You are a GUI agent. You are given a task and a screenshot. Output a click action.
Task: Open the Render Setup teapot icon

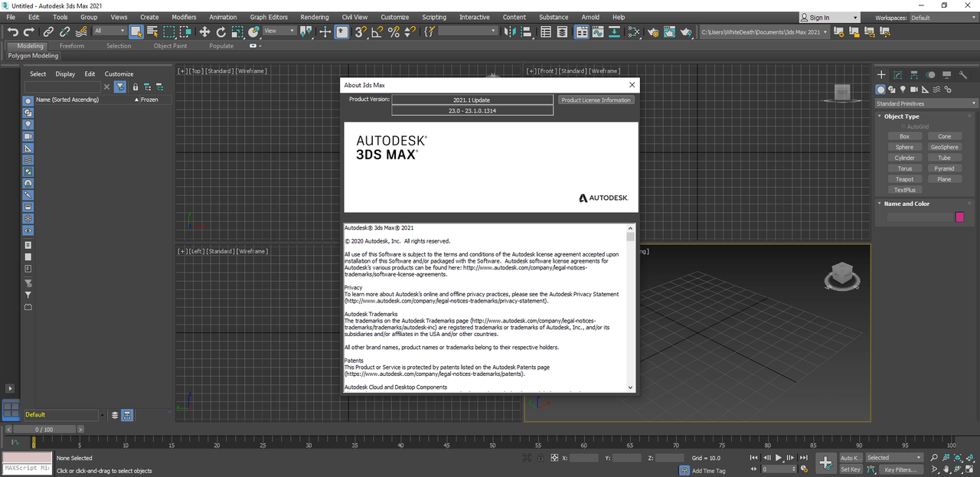tap(653, 31)
